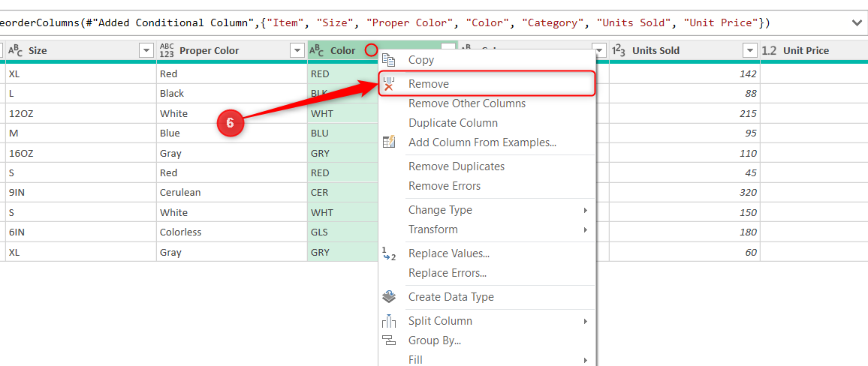Click the text type icon on Size column

point(16,50)
